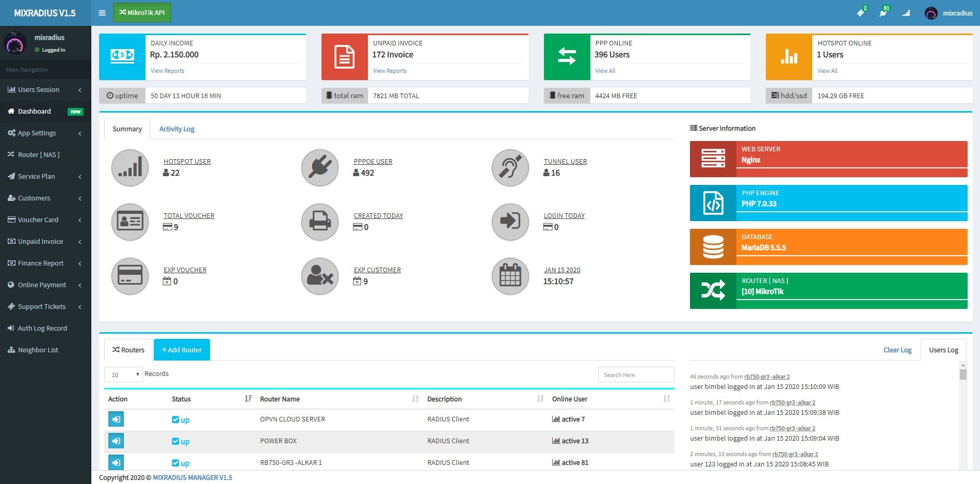980x484 pixels.
Task: Open the mixradius user avatar in the header
Action: tap(931, 13)
